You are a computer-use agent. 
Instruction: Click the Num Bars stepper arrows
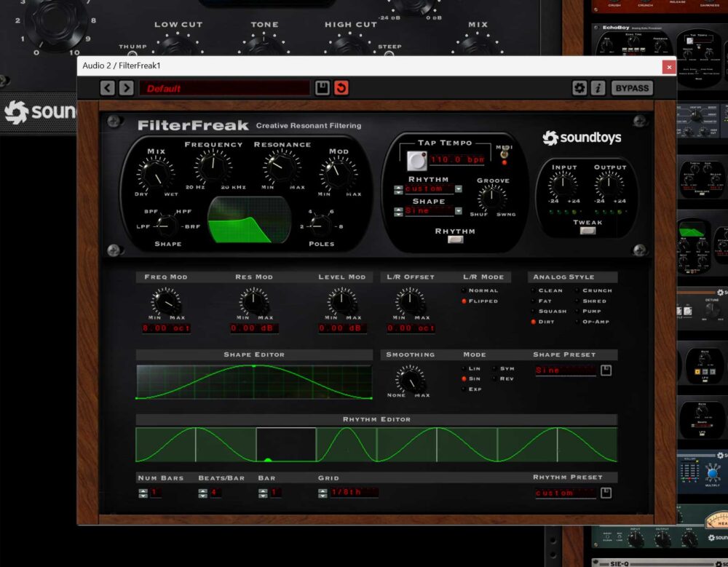pos(143,493)
